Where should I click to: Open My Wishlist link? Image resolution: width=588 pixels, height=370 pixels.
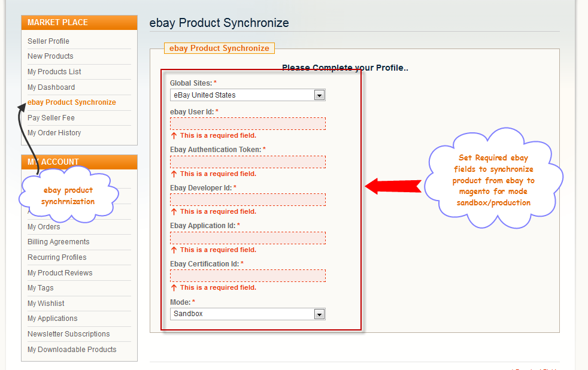click(46, 304)
